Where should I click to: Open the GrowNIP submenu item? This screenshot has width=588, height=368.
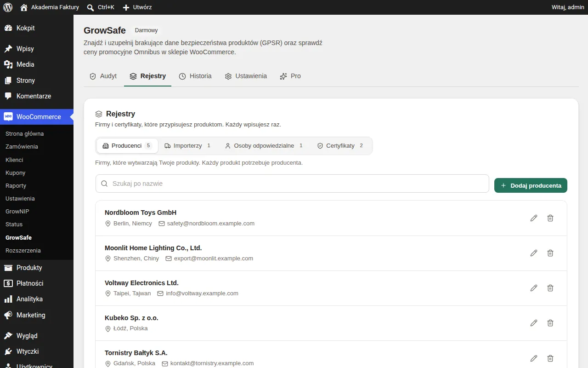[x=37, y=212]
